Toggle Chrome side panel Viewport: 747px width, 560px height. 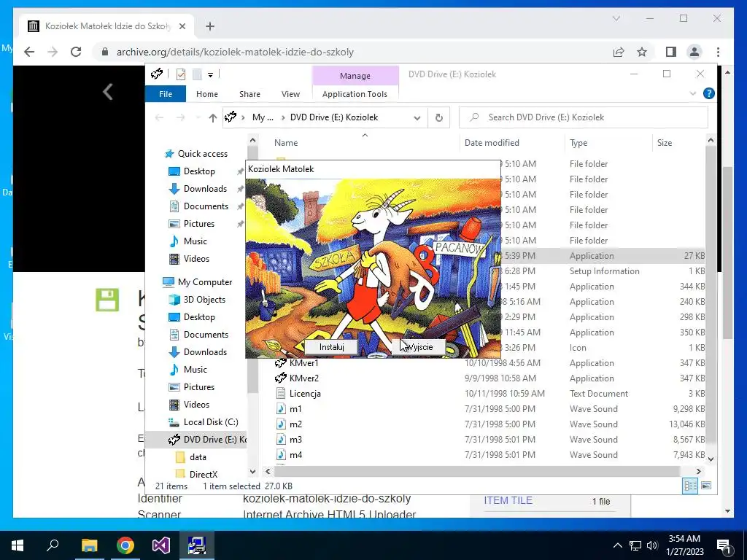click(671, 52)
